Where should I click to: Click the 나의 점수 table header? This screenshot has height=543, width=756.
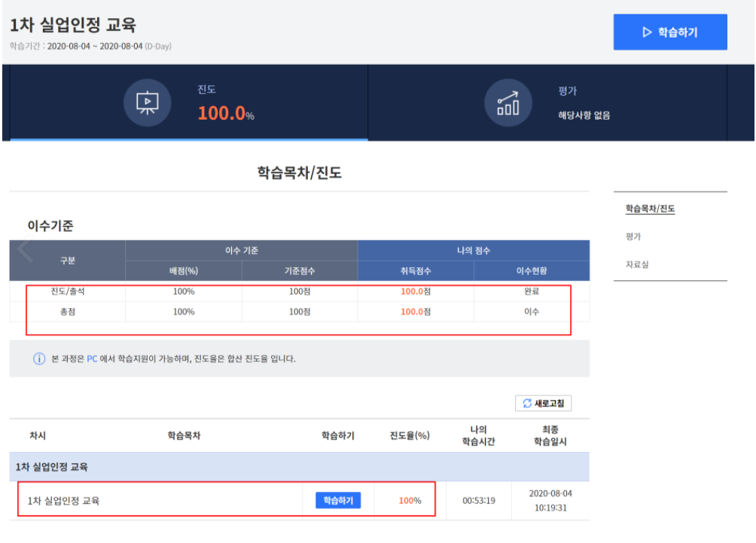pos(474,251)
